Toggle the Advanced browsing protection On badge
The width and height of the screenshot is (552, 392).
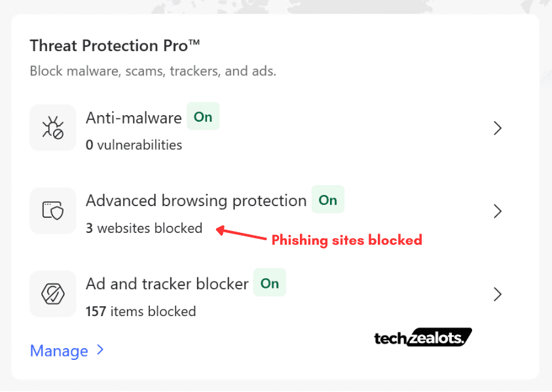coord(328,200)
